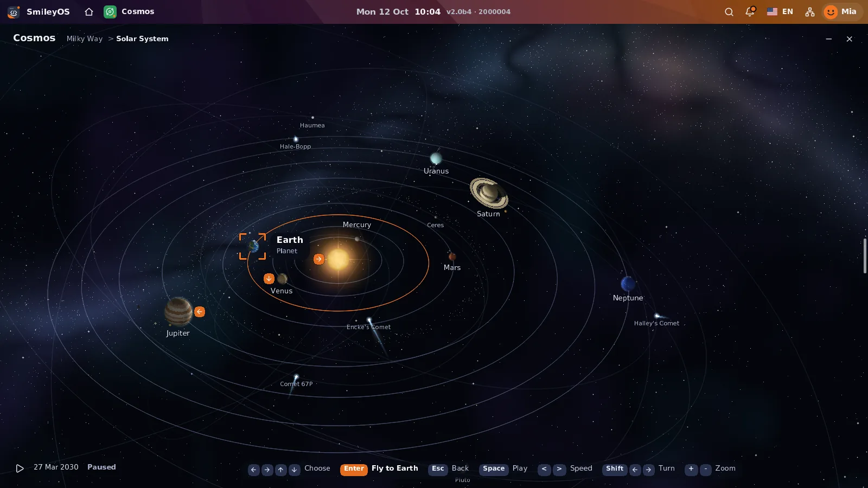This screenshot has width=868, height=488.
Task: Click orange left-arrow marker next to Jupiter
Action: [x=200, y=312]
